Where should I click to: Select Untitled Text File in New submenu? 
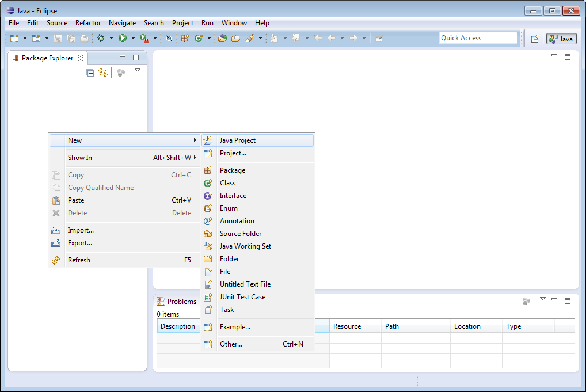click(257, 284)
